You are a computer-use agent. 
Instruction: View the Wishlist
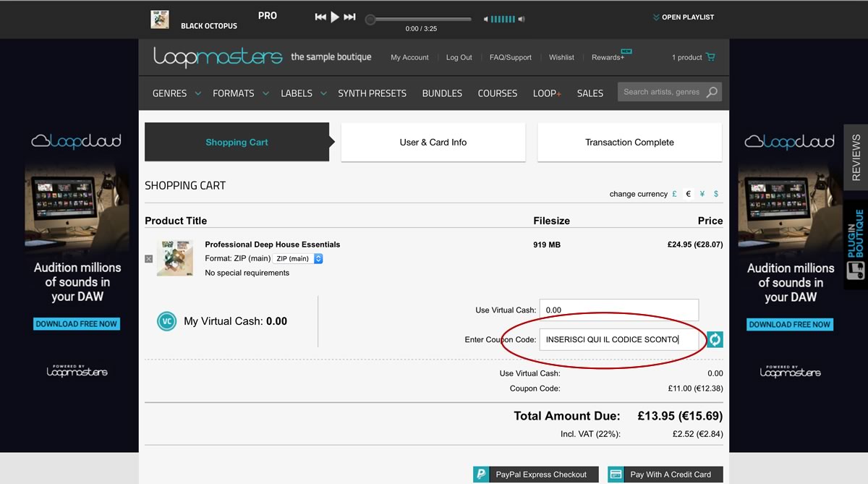click(x=561, y=57)
